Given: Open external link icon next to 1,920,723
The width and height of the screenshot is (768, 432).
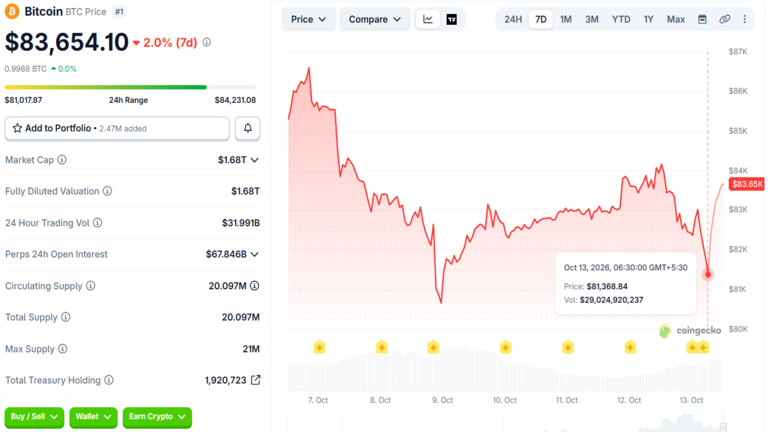Looking at the screenshot, I should (x=255, y=380).
